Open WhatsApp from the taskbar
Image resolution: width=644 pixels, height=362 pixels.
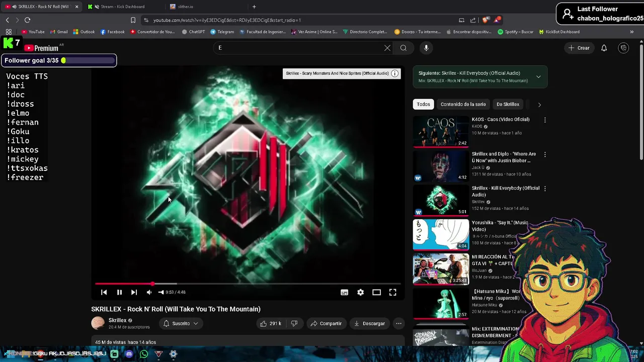click(144, 354)
